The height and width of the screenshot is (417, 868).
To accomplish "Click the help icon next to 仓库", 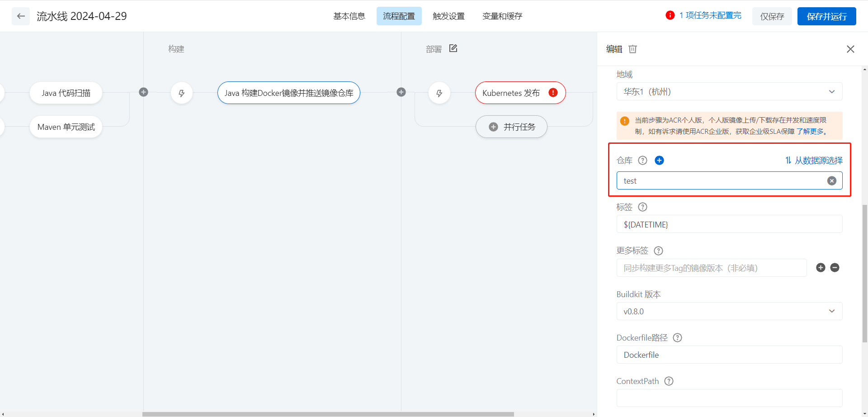I will tap(642, 160).
